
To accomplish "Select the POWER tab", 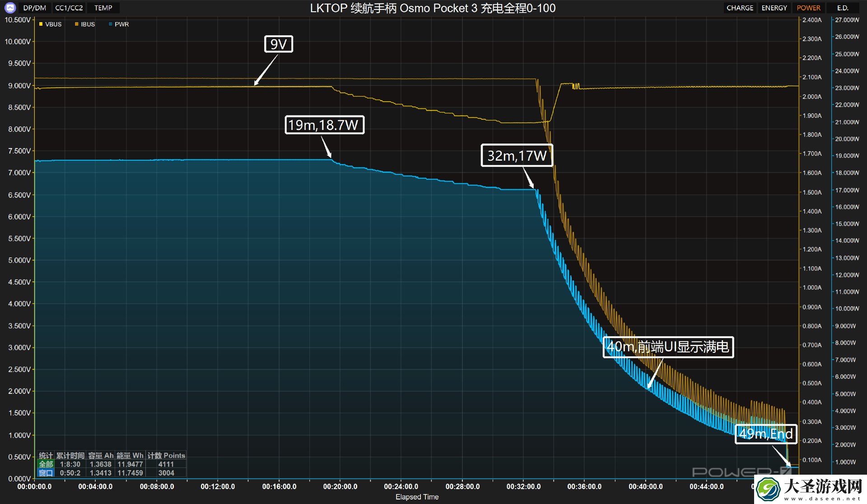I will click(808, 8).
